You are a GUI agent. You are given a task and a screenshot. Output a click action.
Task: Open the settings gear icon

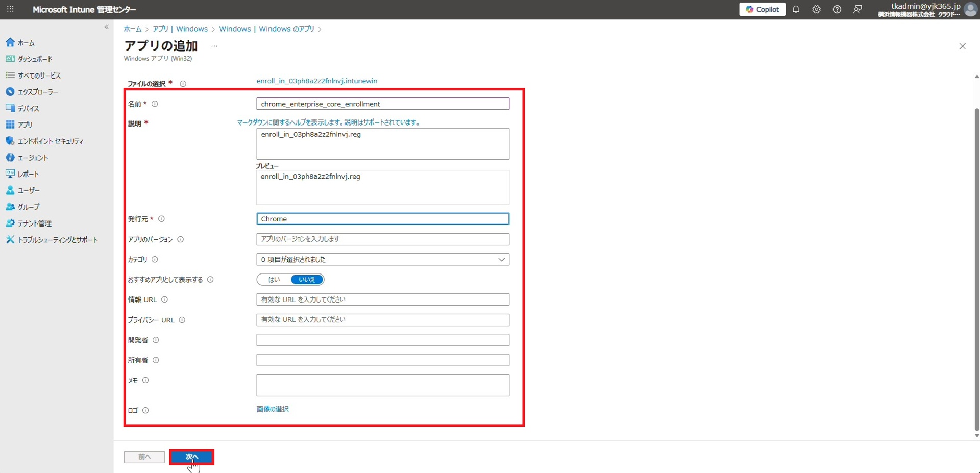(x=816, y=9)
